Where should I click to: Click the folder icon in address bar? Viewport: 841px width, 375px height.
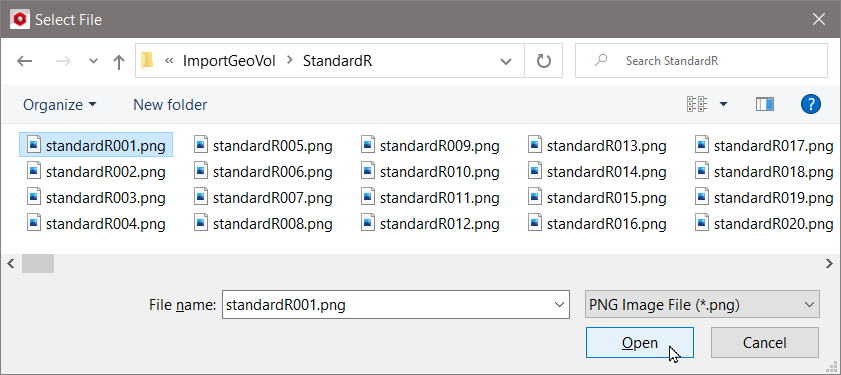pos(147,61)
